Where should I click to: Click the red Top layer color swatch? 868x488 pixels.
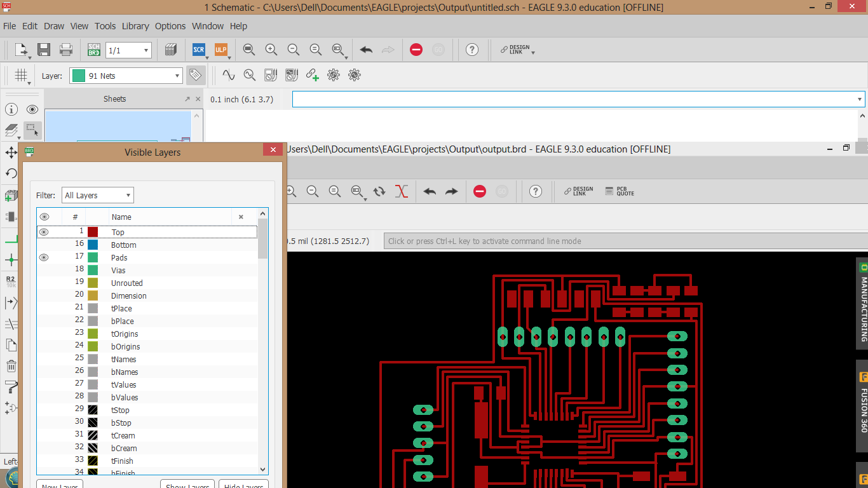93,232
